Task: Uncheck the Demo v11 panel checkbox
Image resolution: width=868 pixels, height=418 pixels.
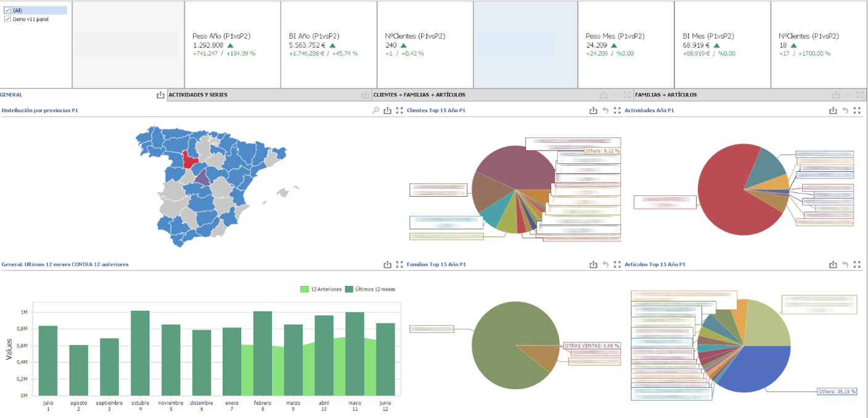Action: [x=7, y=19]
